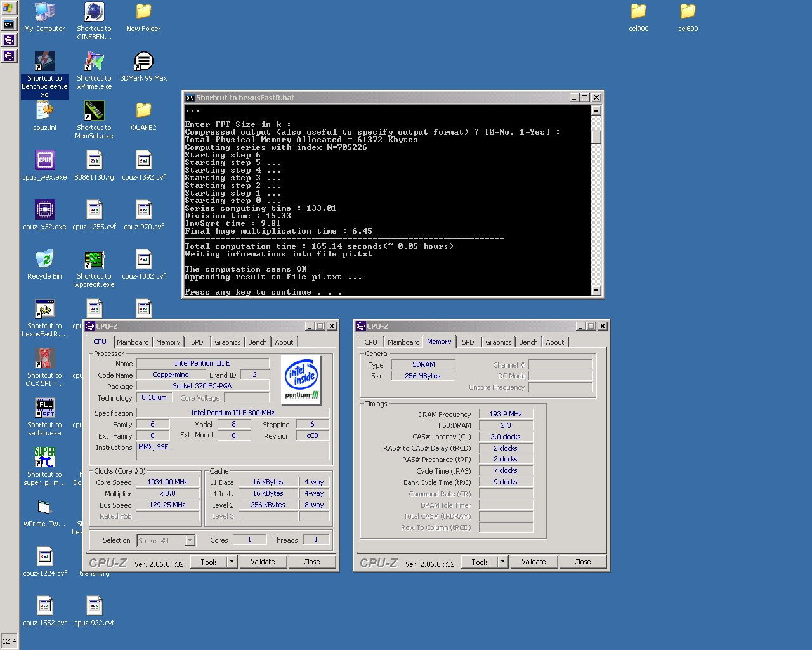Select the cpuz-1002.cvf file icon

[x=143, y=265]
